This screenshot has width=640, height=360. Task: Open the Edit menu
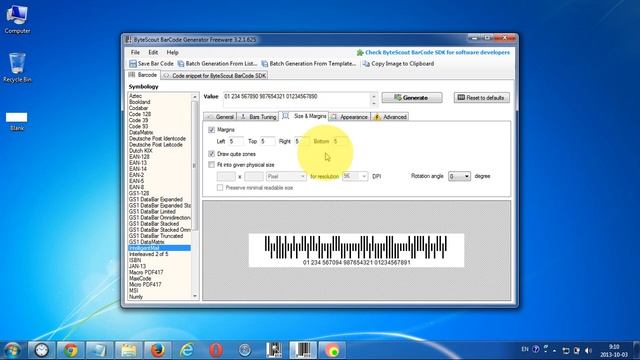click(153, 52)
